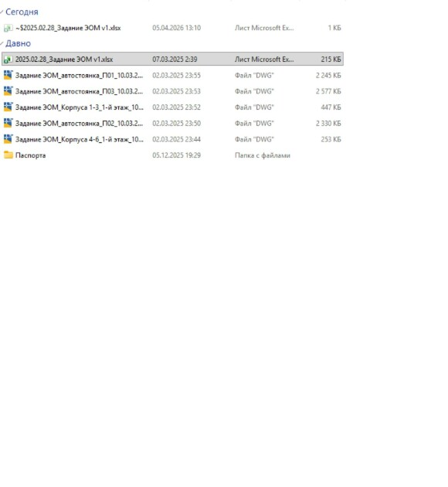Collapse the Сегодня group chevron
Screen dimensions: 448x487
click(2, 12)
